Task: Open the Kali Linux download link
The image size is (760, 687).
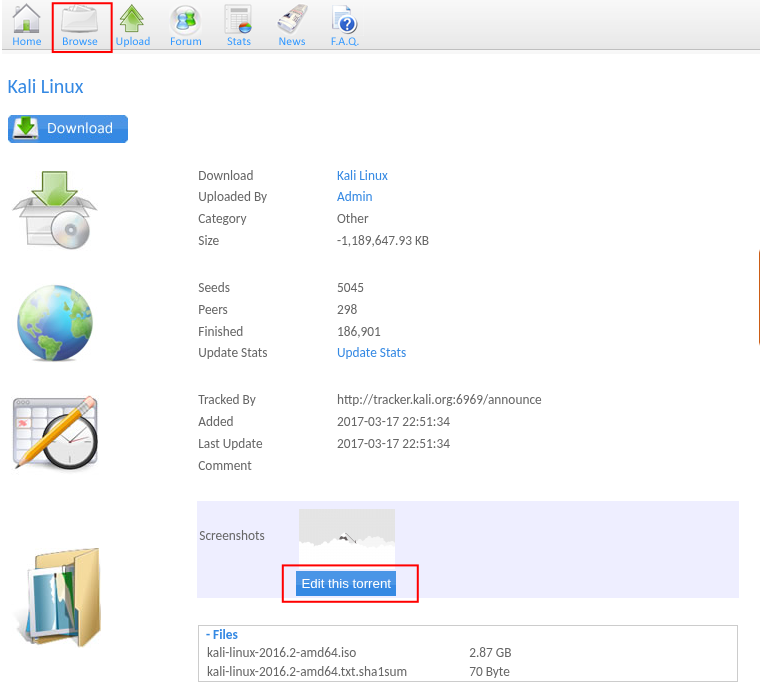Action: [x=362, y=176]
